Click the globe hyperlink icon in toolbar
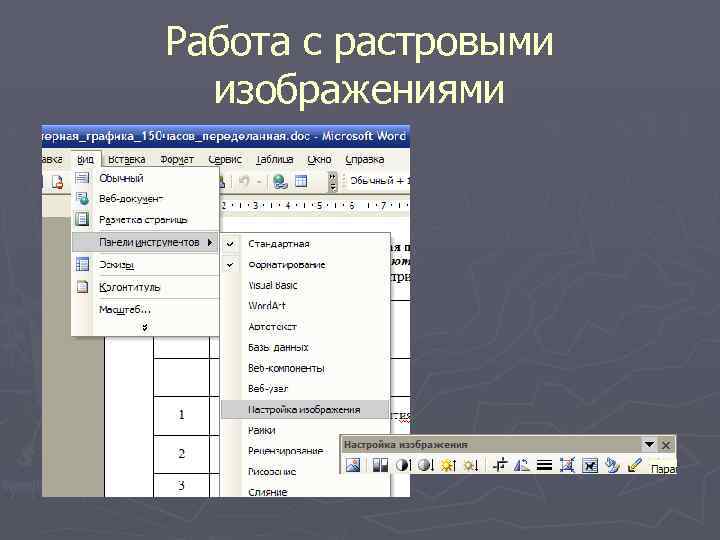 [x=280, y=182]
